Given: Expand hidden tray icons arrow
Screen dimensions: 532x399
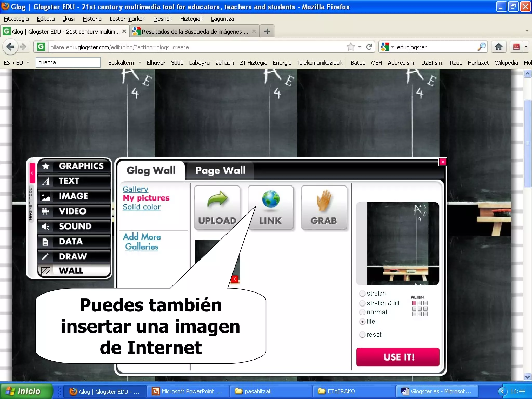Looking at the screenshot, I should click(502, 391).
